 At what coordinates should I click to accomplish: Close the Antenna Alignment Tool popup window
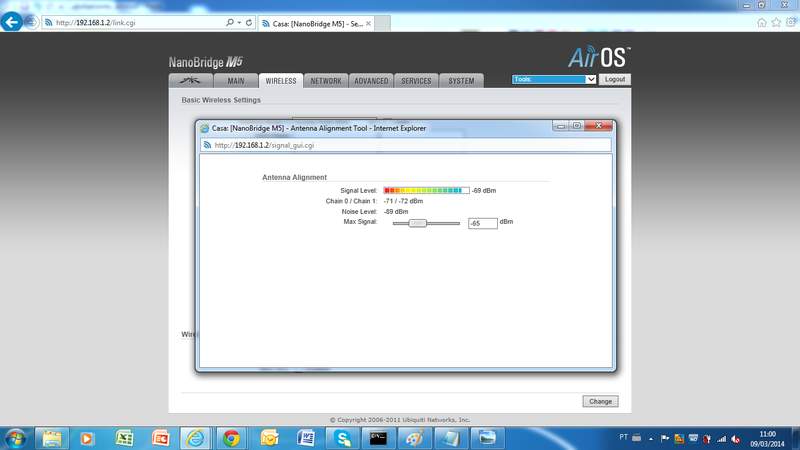click(x=598, y=126)
